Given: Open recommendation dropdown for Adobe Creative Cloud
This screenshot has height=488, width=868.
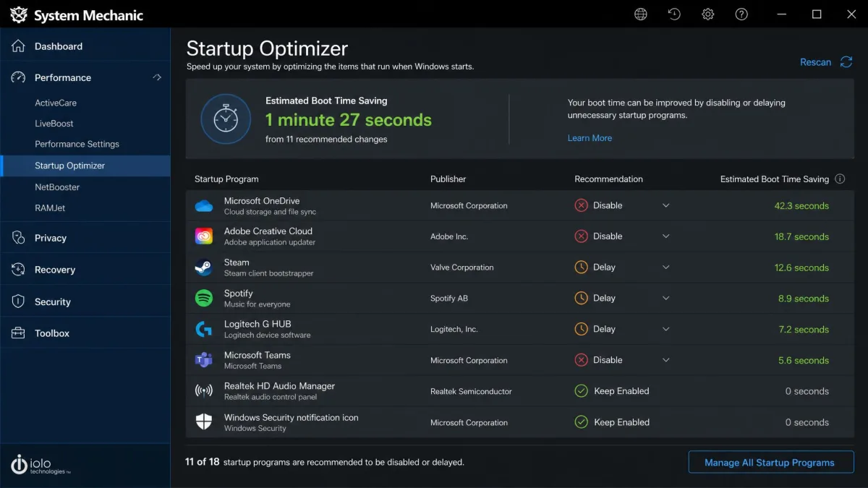Looking at the screenshot, I should [666, 236].
